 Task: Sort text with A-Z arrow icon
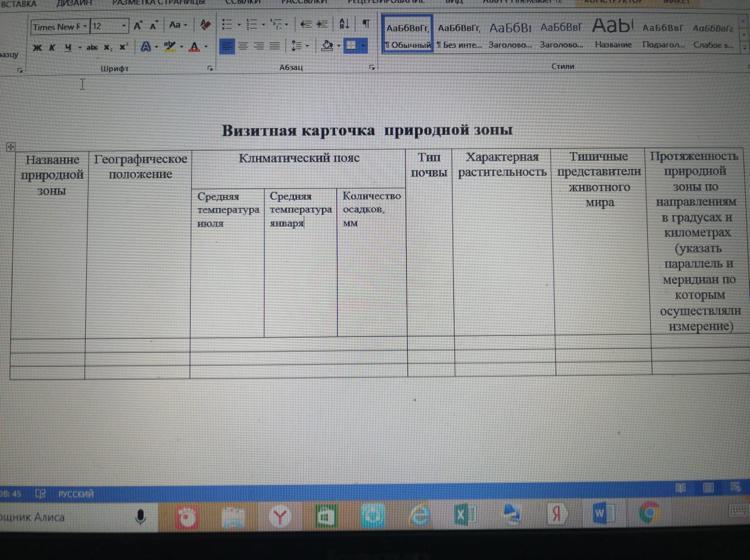click(344, 23)
